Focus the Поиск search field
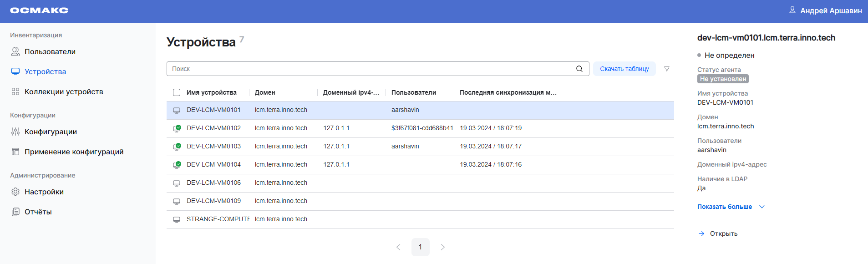Viewport: 868px width, 264px height. [x=371, y=69]
